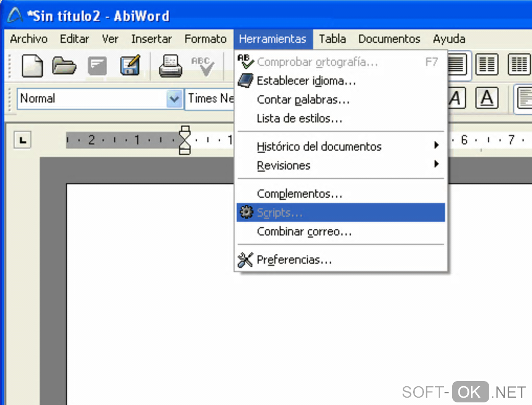Click the italic A formatting icon
Image resolution: width=532 pixels, height=405 pixels.
456,98
